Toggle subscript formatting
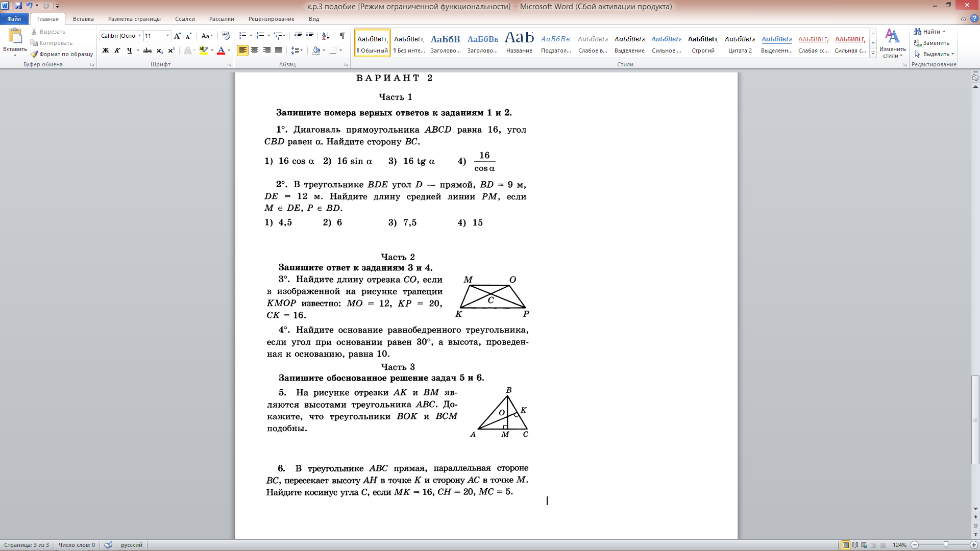Image resolution: width=980 pixels, height=551 pixels. (159, 51)
